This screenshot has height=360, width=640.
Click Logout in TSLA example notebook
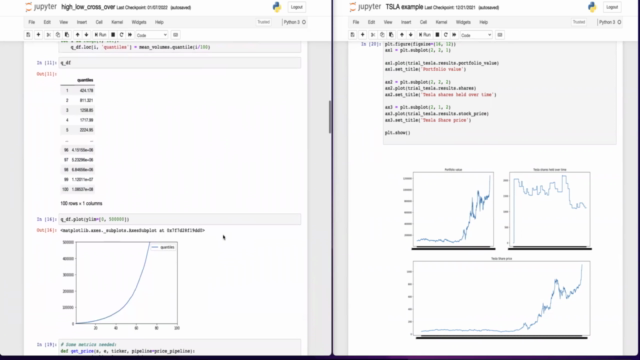pyautogui.click(x=612, y=7)
